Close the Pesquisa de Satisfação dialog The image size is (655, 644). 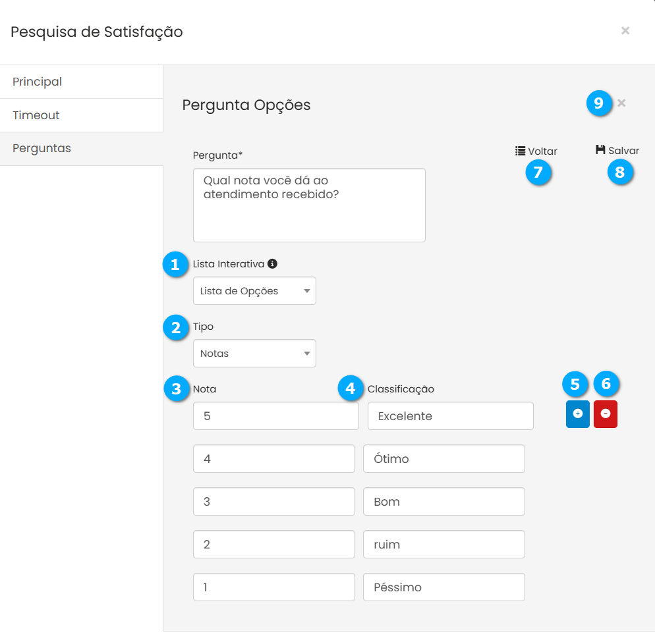[625, 30]
